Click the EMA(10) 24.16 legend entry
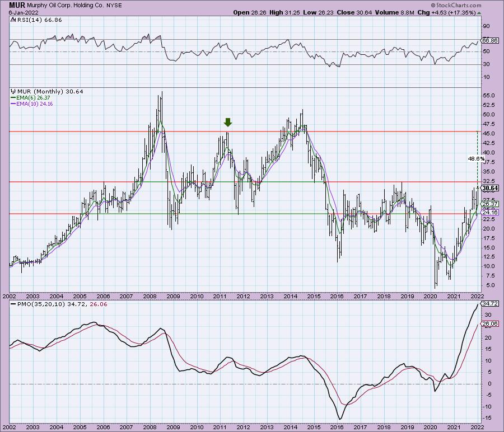Screen dimensions: 504x432 (x=31, y=104)
